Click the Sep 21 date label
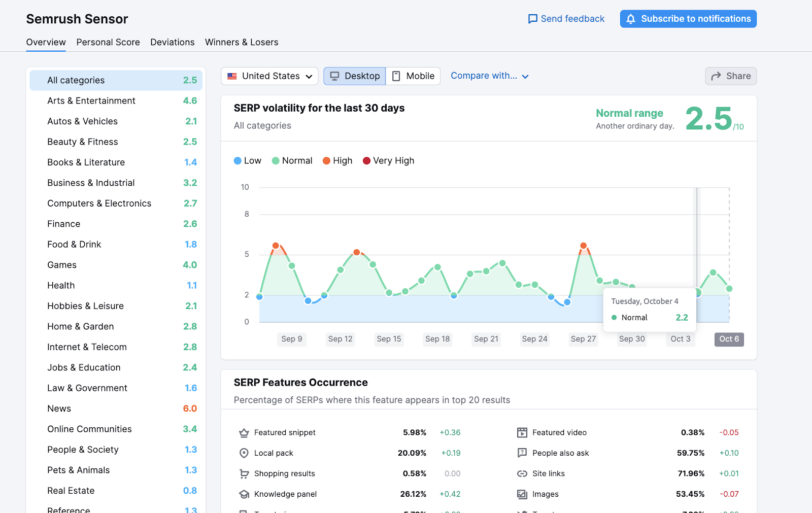Screen dimensions: 812x513 [x=486, y=339]
